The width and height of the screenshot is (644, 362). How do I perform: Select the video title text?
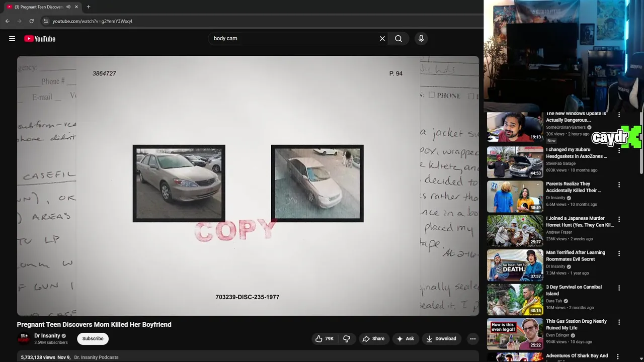pyautogui.click(x=94, y=325)
